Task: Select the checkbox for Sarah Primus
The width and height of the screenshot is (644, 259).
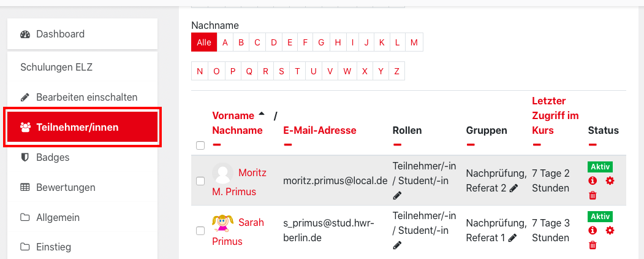Action: [200, 231]
